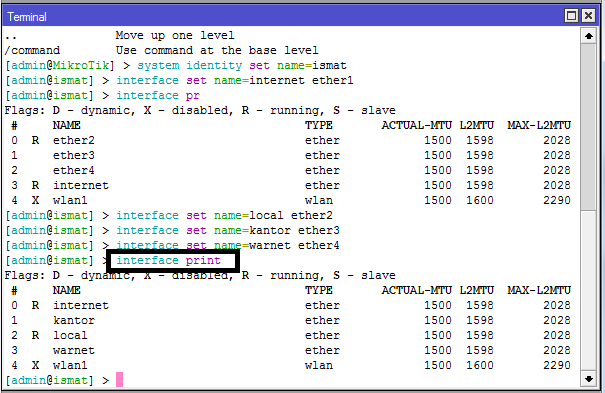This screenshot has height=393, width=605.
Task: Click 'local' interface name in second table
Action: pyautogui.click(x=70, y=336)
